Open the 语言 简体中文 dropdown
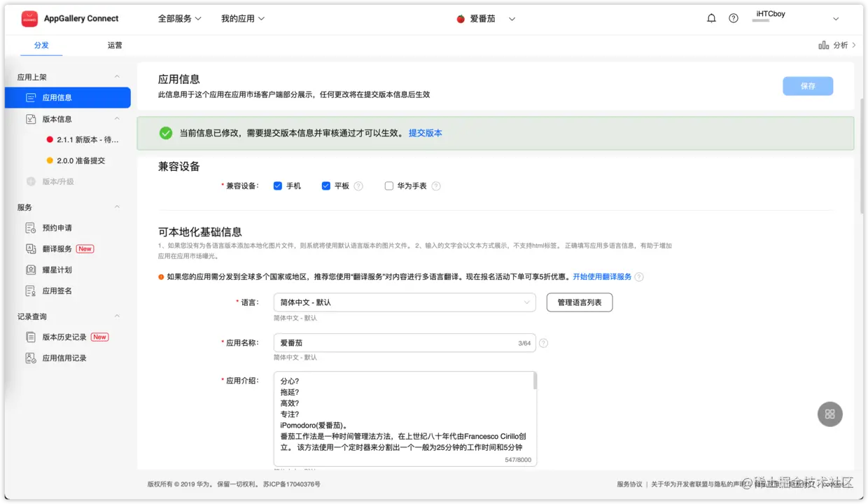868x504 pixels. click(405, 302)
